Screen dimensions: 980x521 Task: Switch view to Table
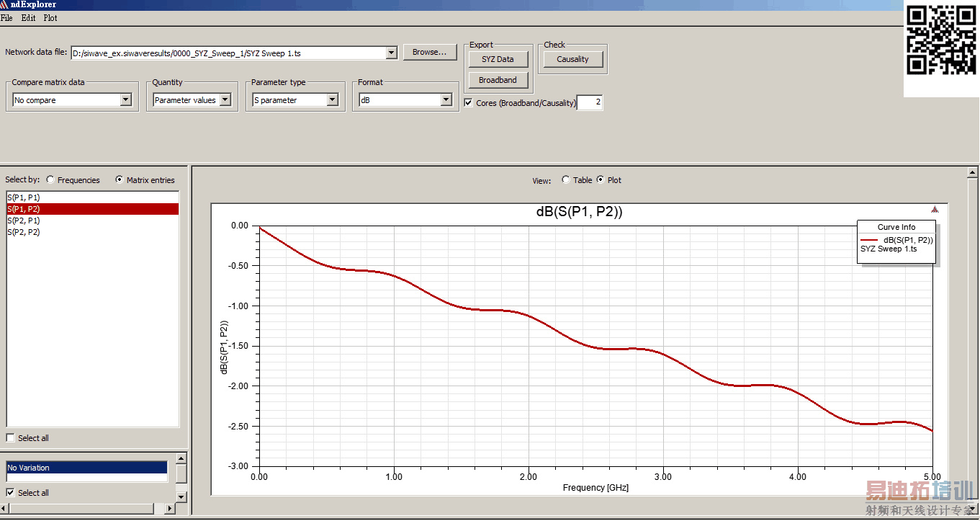tap(566, 180)
